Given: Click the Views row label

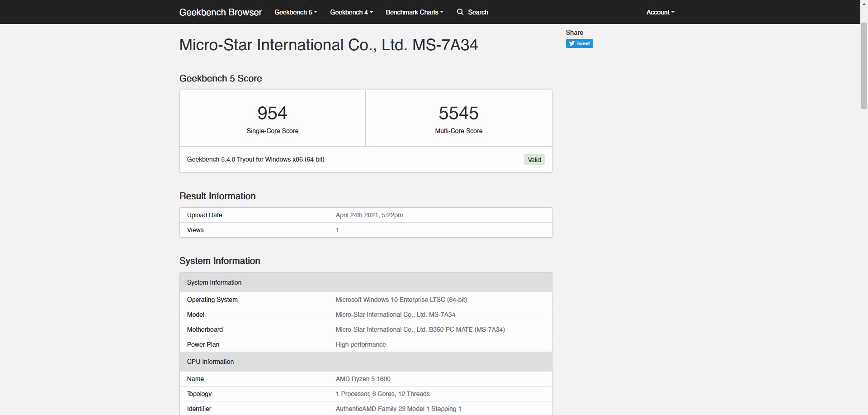Looking at the screenshot, I should tap(195, 230).
